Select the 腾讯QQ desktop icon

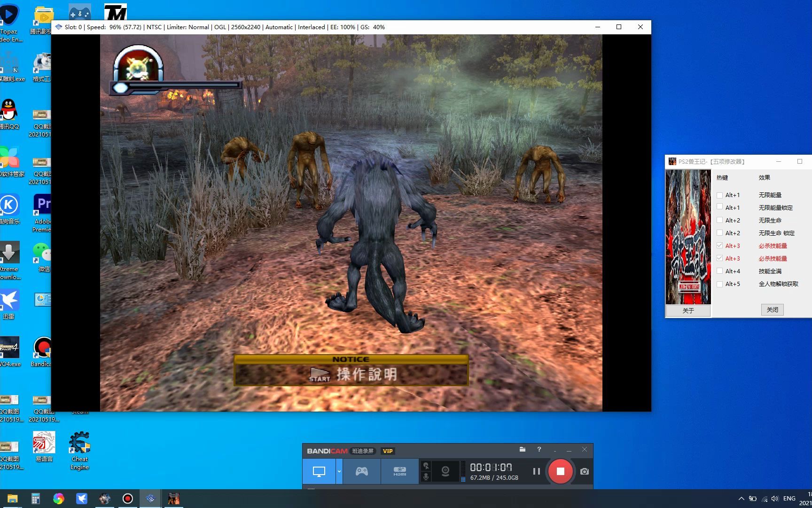(9, 114)
